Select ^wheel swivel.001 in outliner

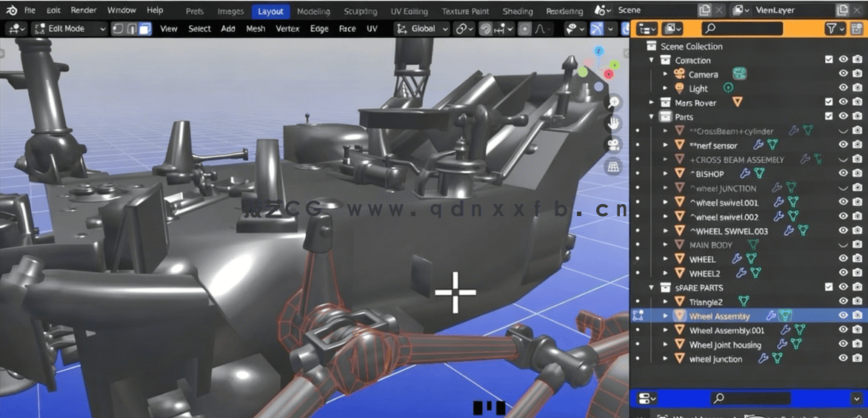tap(724, 203)
